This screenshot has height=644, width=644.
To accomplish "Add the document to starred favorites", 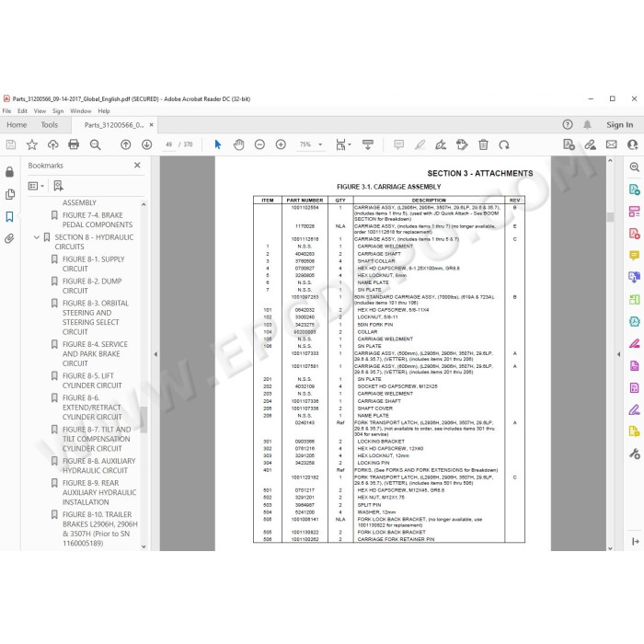I will (x=32, y=144).
